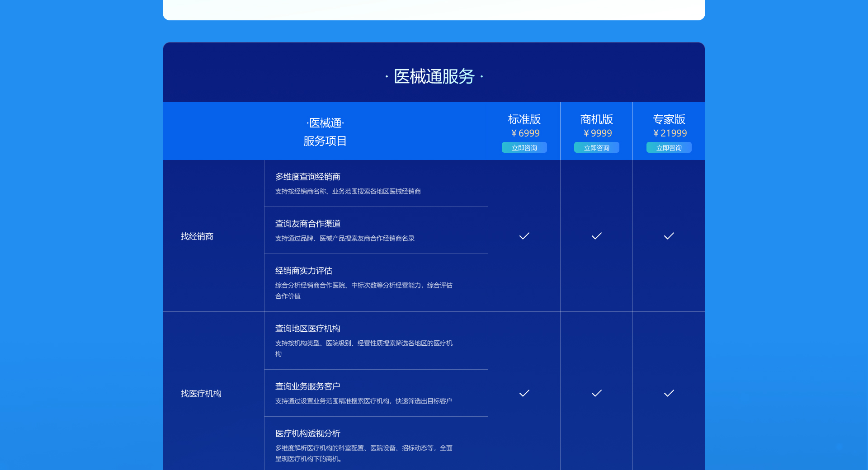Screen dimensions: 868x470
Task: Click the 查询业务服务客户 feature title
Action: click(307, 386)
